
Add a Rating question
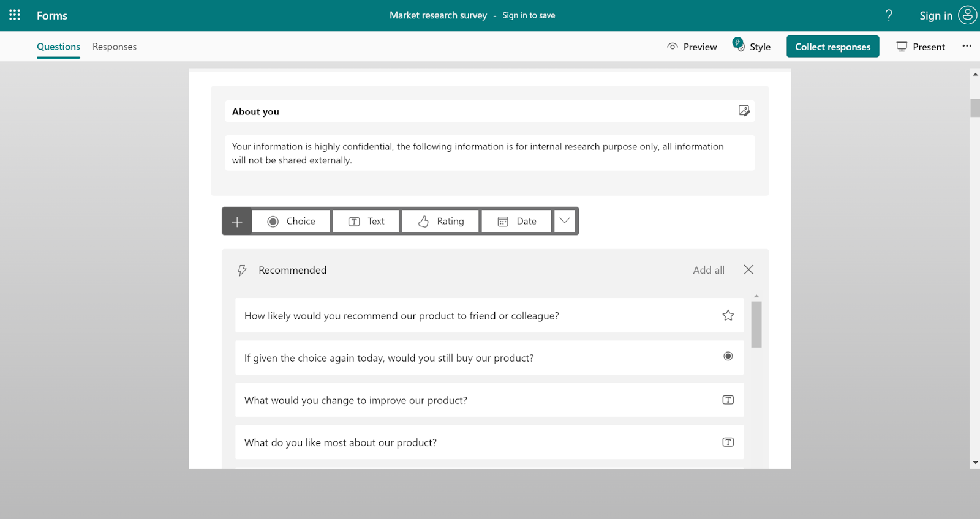441,222
